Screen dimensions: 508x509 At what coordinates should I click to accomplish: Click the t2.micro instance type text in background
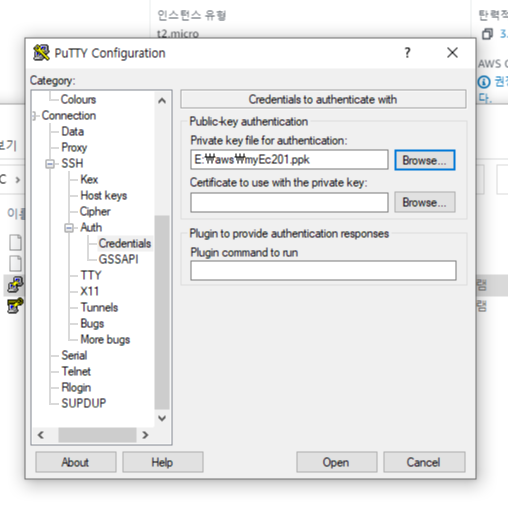coord(178,34)
